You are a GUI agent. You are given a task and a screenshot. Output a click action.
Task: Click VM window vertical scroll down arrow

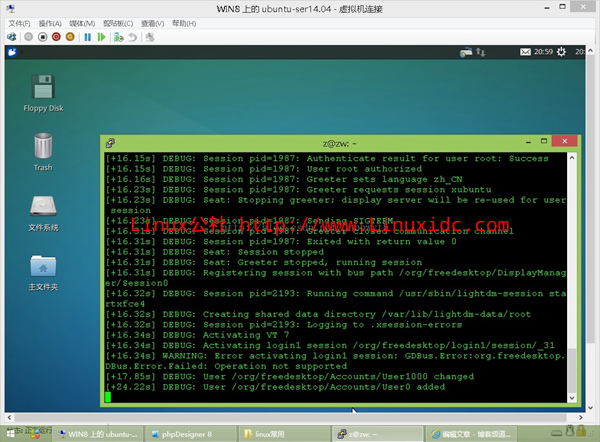point(590,408)
